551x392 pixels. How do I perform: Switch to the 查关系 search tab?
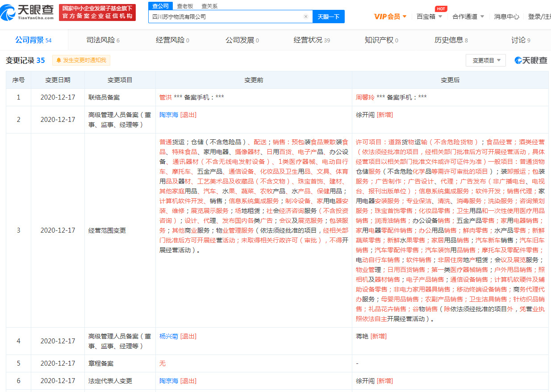(x=209, y=6)
